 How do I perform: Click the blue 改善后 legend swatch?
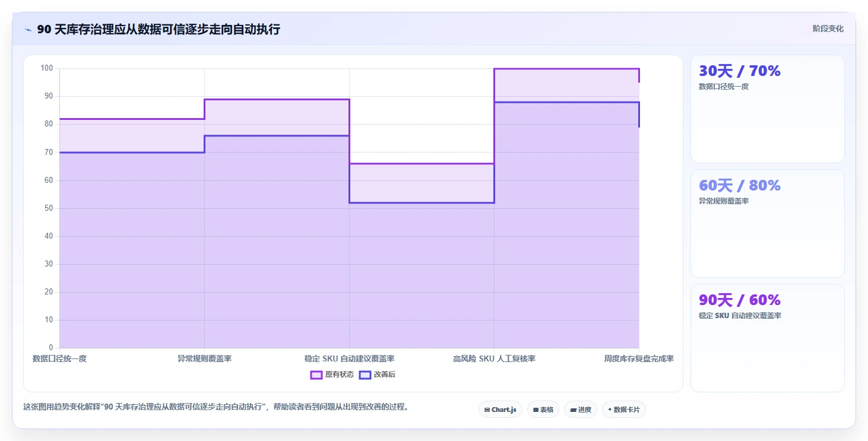click(365, 375)
